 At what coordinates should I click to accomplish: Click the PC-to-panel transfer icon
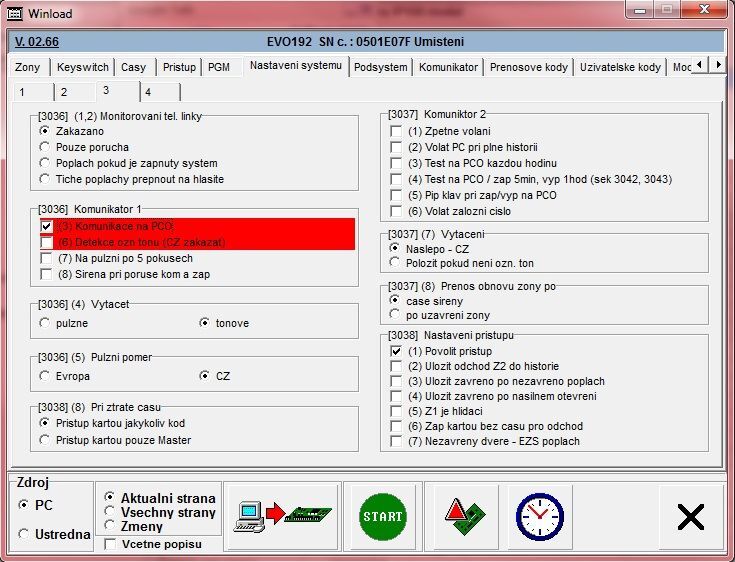(x=282, y=516)
